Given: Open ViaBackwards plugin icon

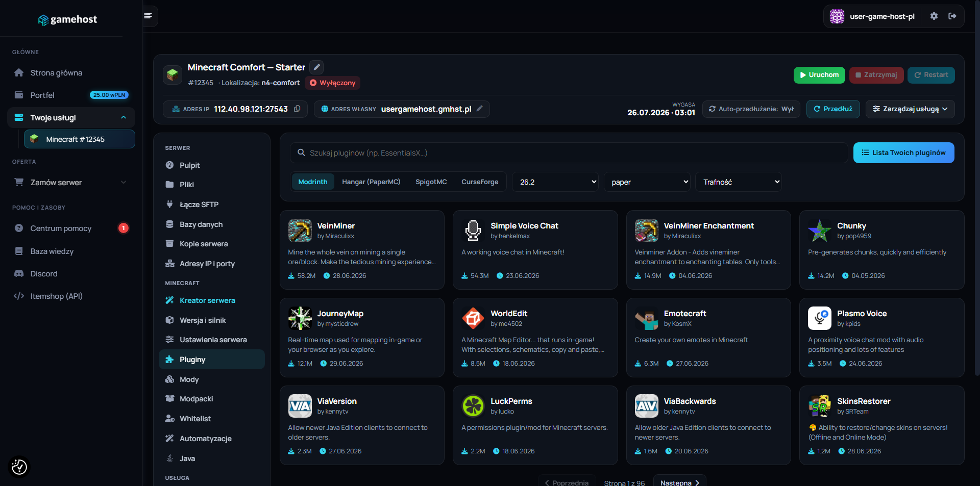Looking at the screenshot, I should coord(647,406).
